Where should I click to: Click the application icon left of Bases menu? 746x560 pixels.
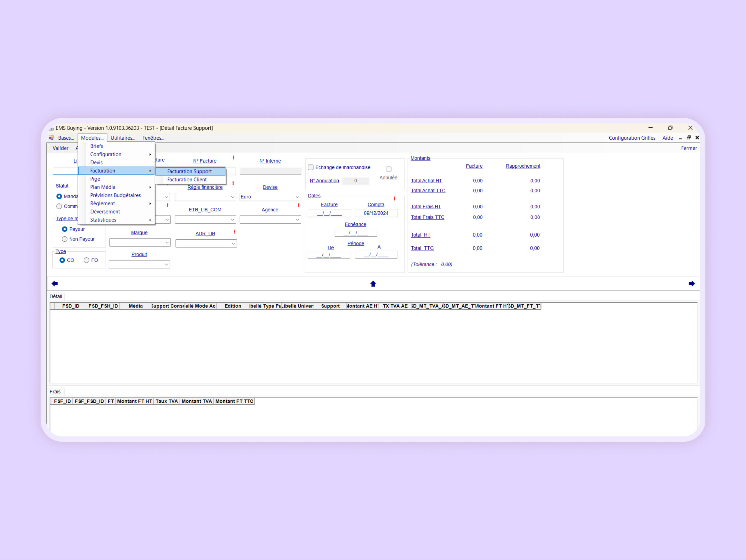coord(51,138)
